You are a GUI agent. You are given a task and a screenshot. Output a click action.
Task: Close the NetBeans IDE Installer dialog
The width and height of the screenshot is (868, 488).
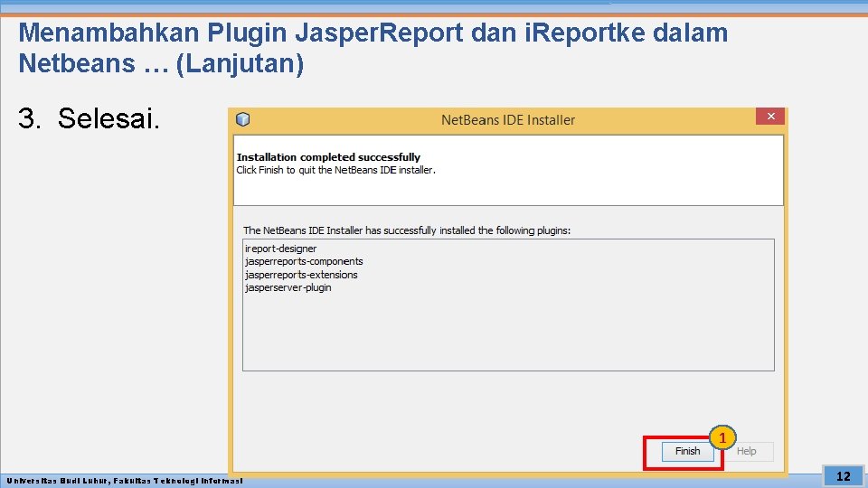tap(770, 117)
